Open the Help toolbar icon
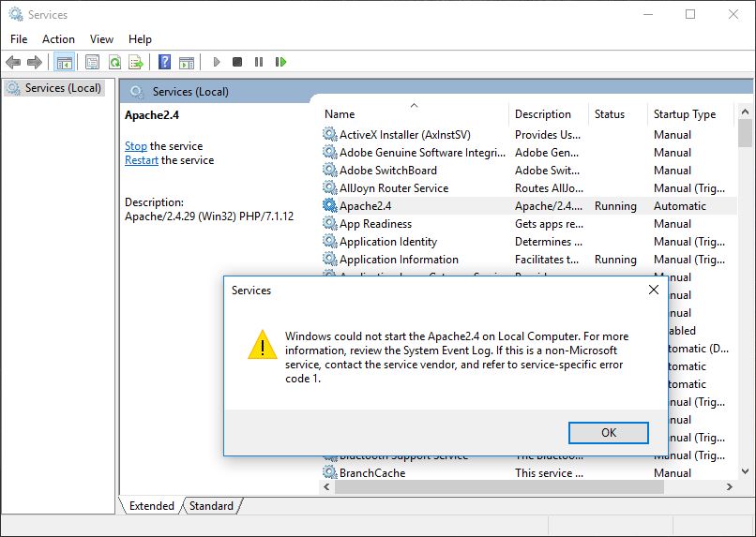 point(164,62)
